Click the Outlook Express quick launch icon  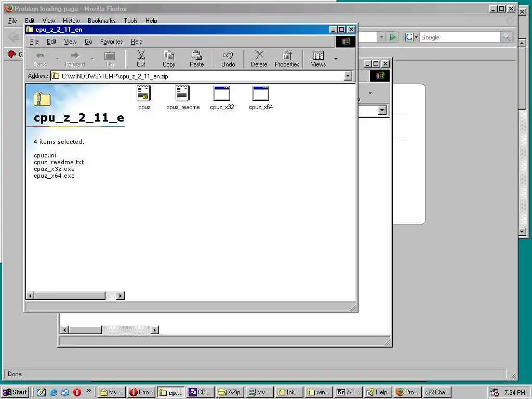tap(65, 392)
